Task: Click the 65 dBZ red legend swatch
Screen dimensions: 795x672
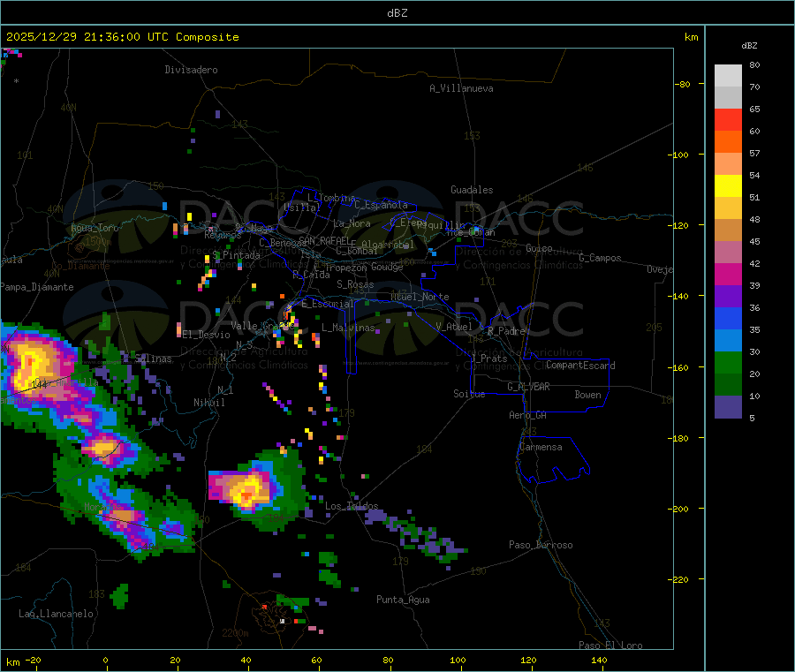Action: point(728,119)
